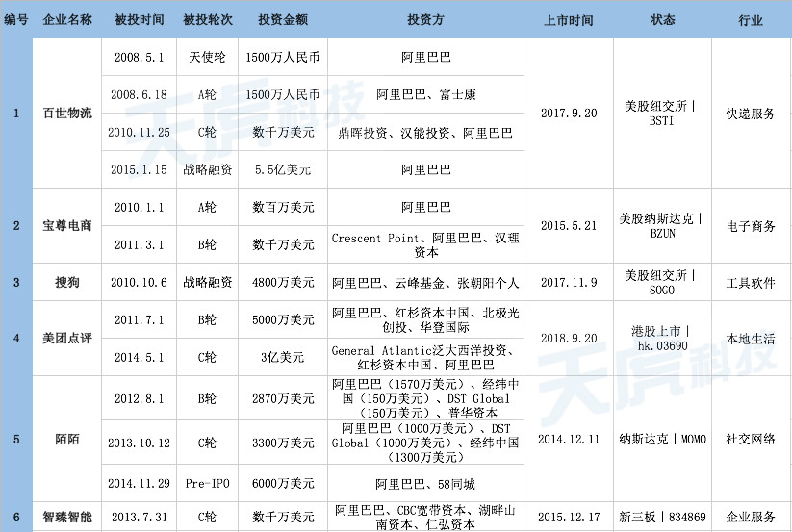Click date cell 2011.3.1
The image size is (792, 532).
[139, 244]
